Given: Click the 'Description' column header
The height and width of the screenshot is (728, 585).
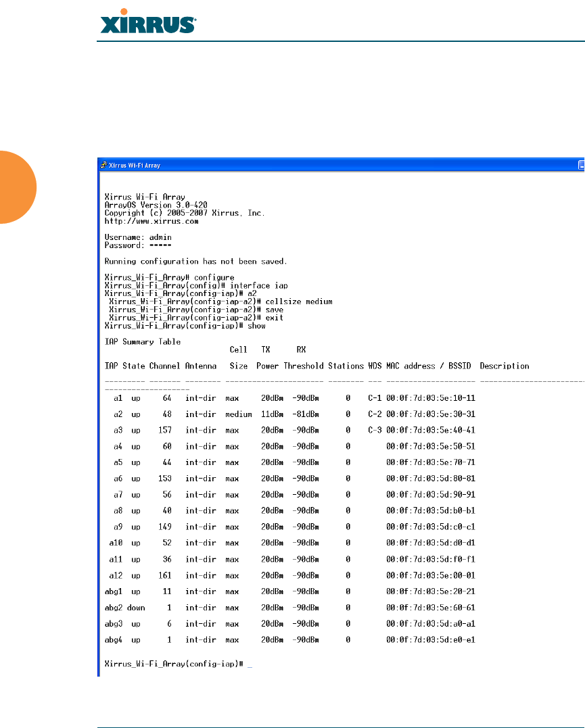Looking at the screenshot, I should tap(504, 366).
